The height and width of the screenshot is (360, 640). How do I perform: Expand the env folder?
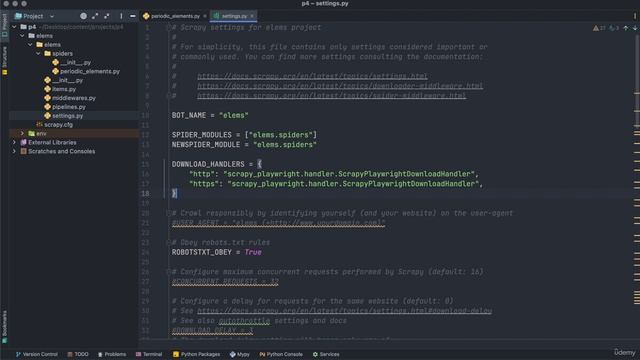[x=22, y=133]
